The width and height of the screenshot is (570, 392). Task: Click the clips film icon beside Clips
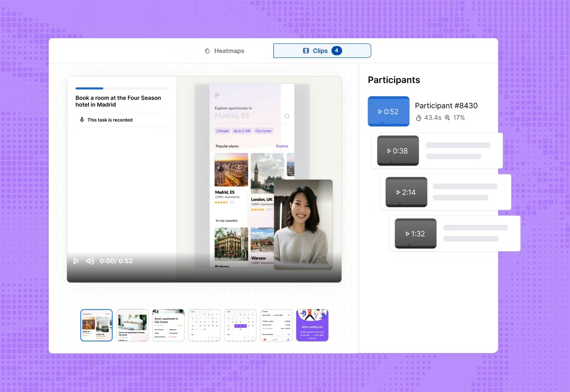(306, 50)
